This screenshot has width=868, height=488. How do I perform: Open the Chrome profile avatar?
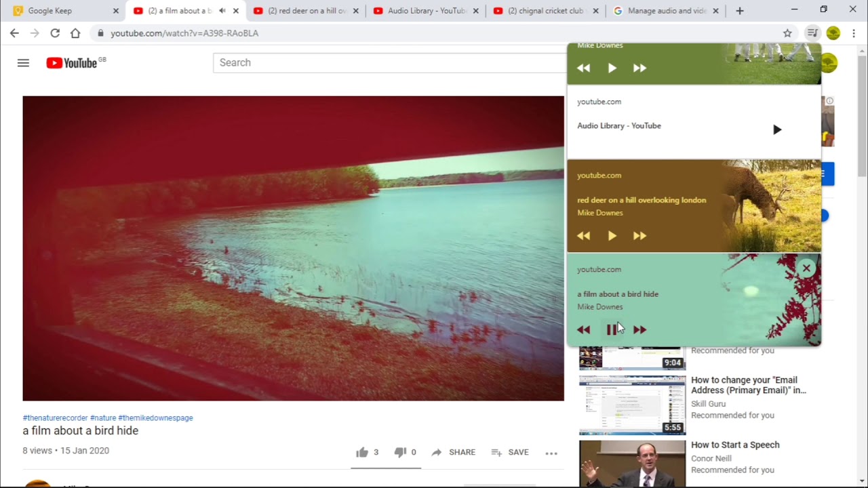[833, 33]
